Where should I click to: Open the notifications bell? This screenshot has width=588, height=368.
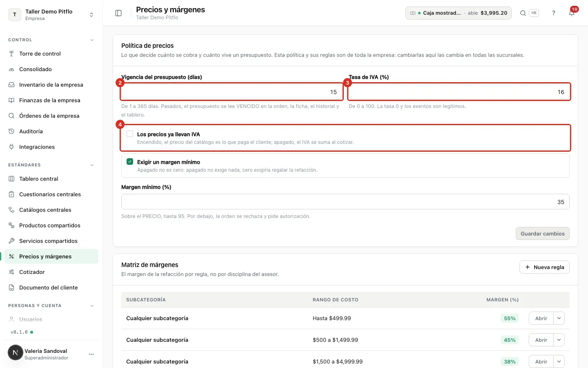pos(572,13)
